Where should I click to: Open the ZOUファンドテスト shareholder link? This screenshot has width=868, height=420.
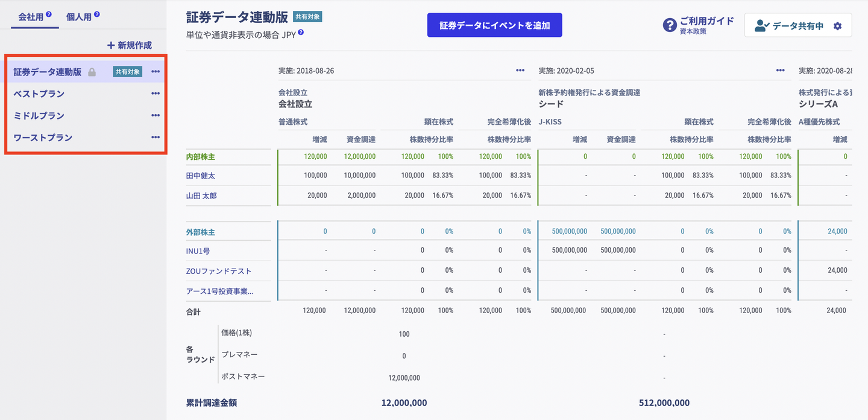(x=219, y=271)
